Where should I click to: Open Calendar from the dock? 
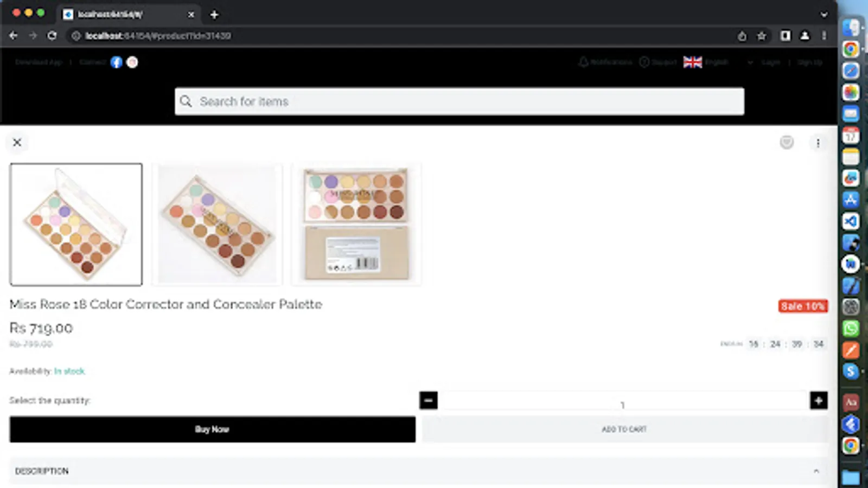point(851,135)
